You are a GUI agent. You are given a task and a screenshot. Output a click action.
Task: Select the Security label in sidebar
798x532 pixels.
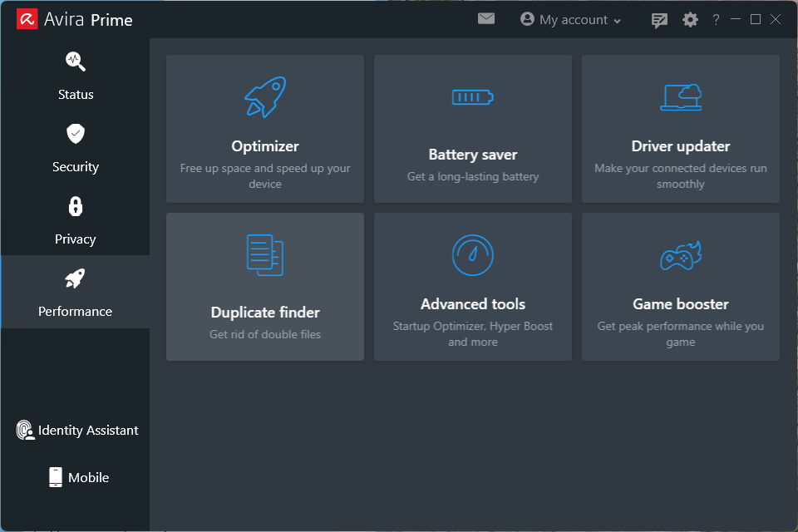click(76, 167)
